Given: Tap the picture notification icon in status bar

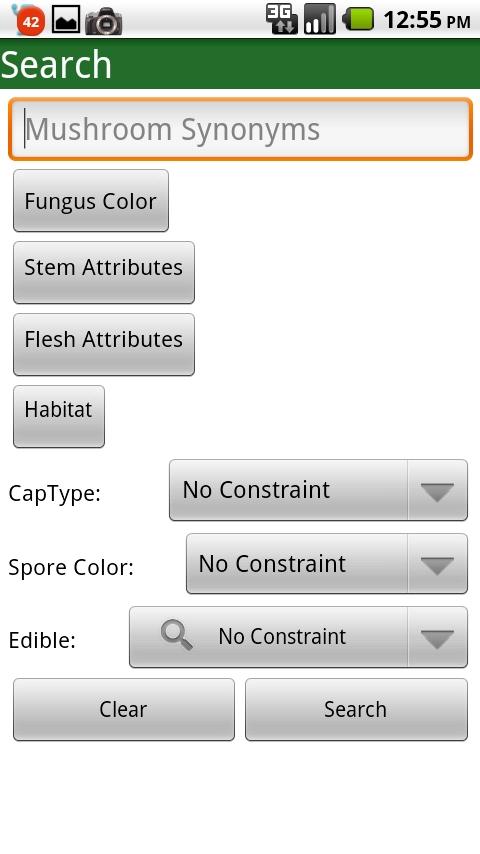Looking at the screenshot, I should [x=66, y=20].
